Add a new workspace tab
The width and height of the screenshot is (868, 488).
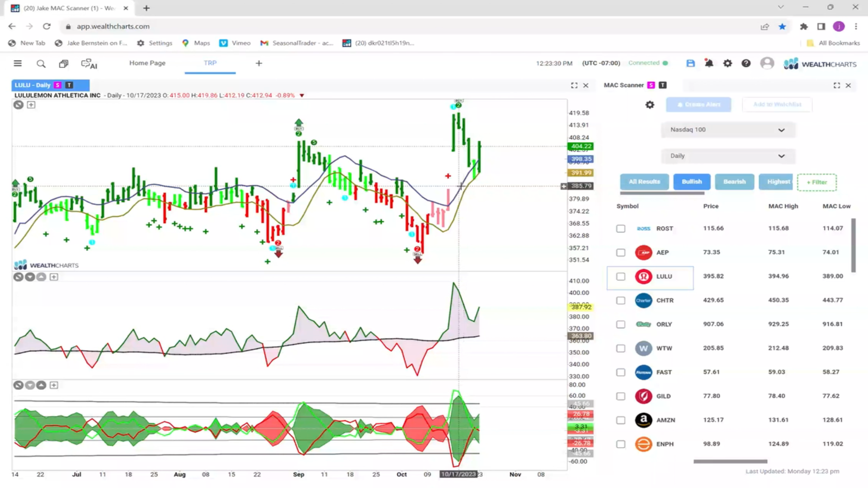pos(259,63)
